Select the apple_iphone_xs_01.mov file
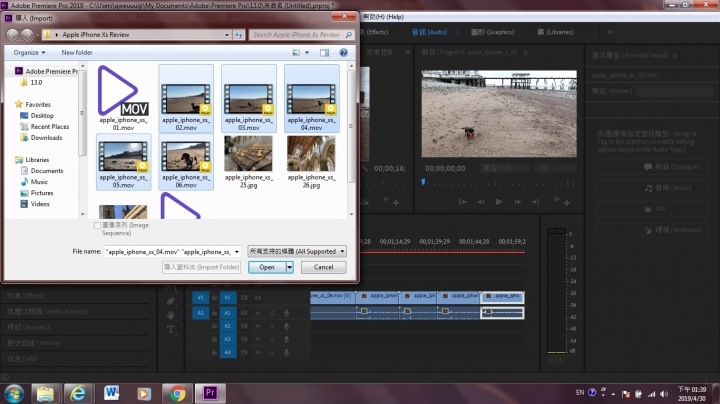 [x=123, y=98]
